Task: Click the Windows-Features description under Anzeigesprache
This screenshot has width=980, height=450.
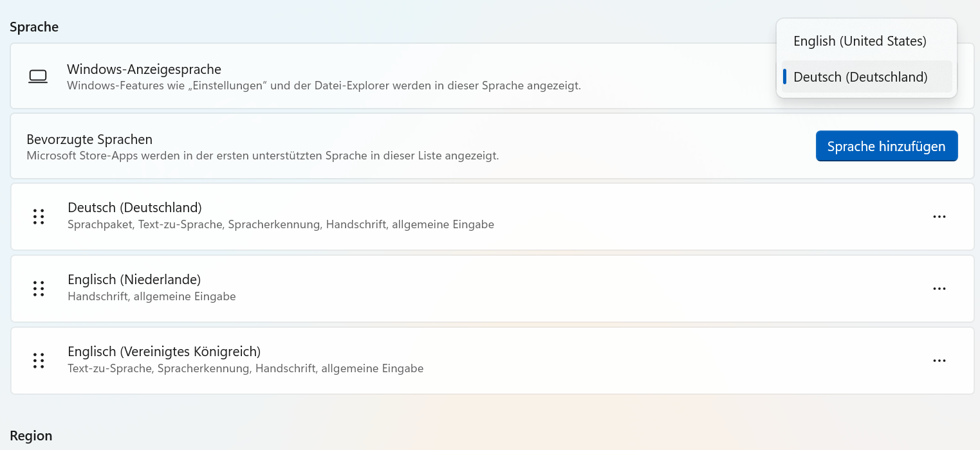Action: (324, 85)
